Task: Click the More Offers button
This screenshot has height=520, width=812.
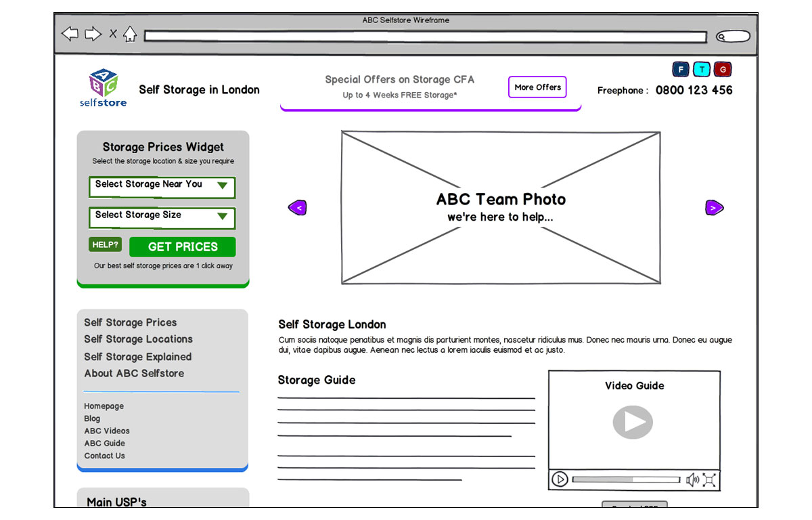Action: pyautogui.click(x=537, y=87)
